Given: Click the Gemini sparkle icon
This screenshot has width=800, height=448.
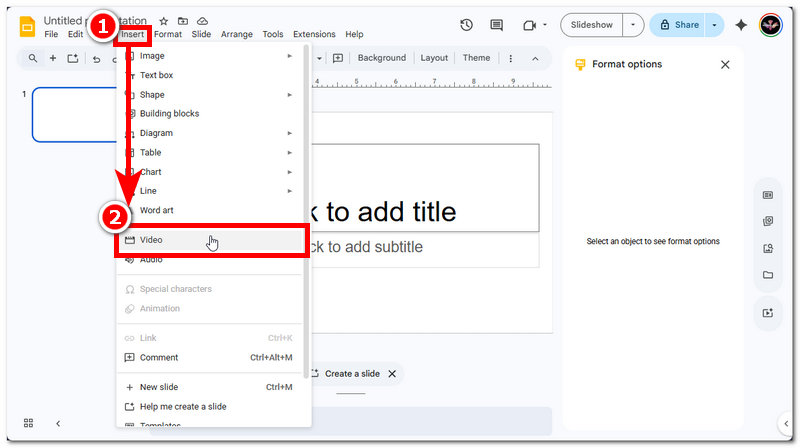Looking at the screenshot, I should [x=741, y=25].
